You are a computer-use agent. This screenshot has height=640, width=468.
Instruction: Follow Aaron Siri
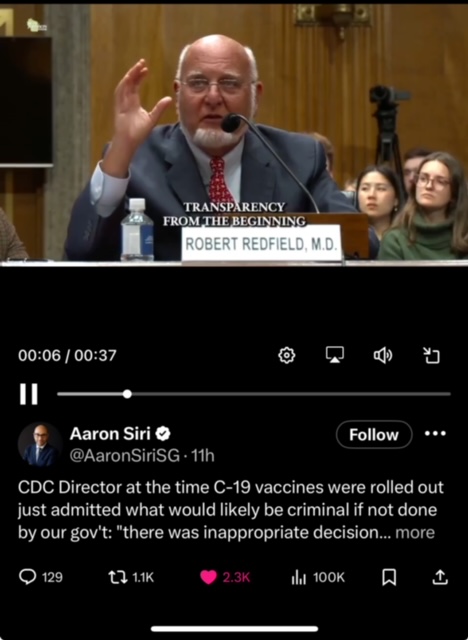374,435
